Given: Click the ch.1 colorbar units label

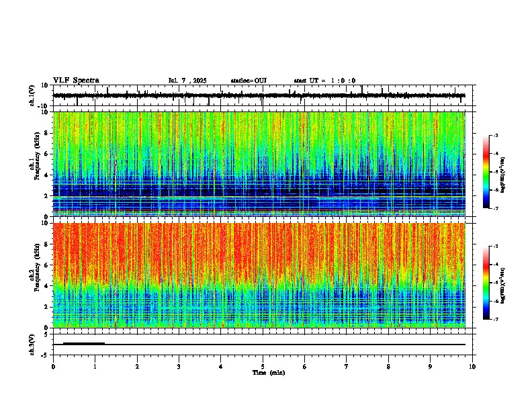Looking at the screenshot, I should click(x=503, y=175).
